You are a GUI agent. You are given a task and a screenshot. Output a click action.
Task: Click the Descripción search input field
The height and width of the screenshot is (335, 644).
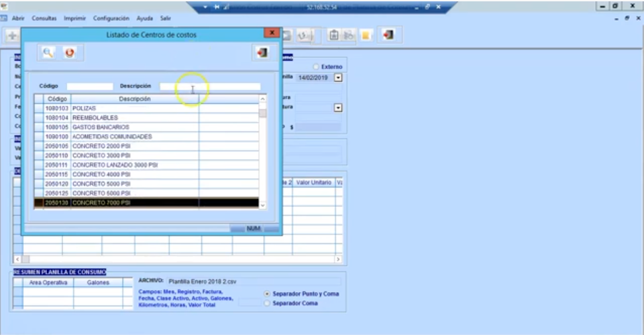210,86
